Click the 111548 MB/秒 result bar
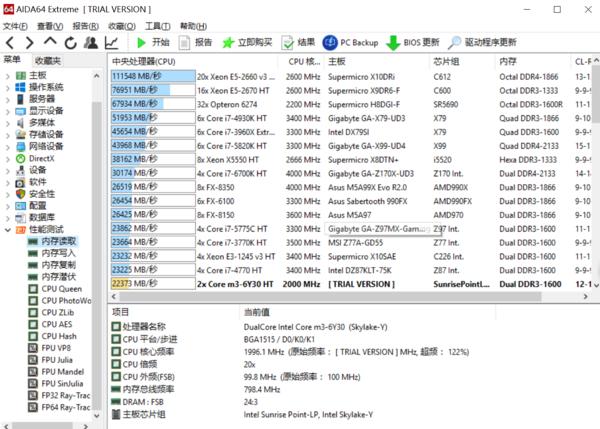 (x=153, y=76)
